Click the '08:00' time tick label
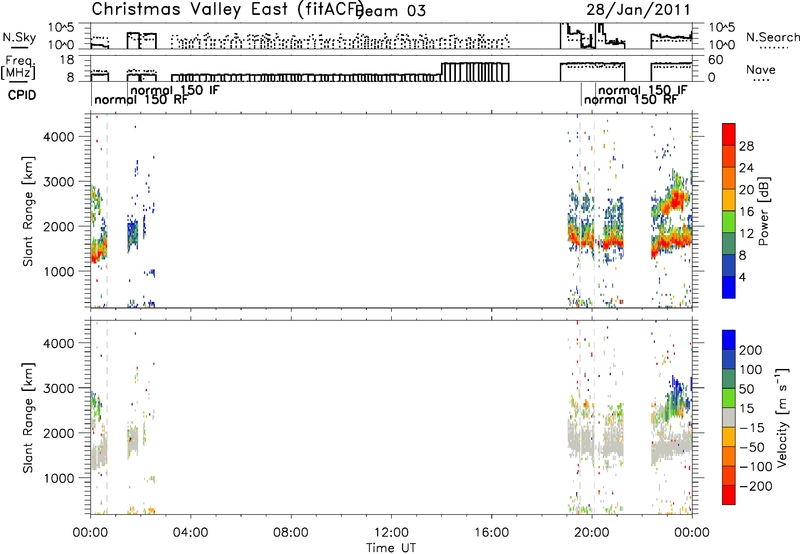The height and width of the screenshot is (554, 800). click(290, 533)
